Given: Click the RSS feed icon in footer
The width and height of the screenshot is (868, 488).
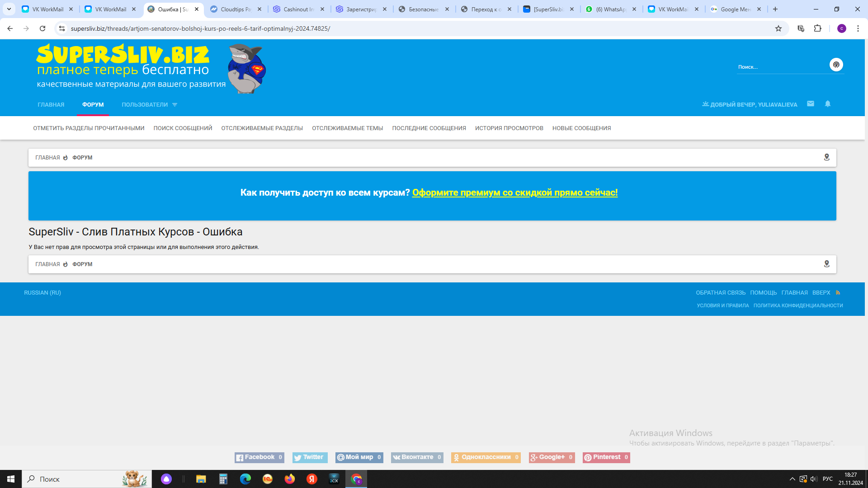Looking at the screenshot, I should coord(838,293).
